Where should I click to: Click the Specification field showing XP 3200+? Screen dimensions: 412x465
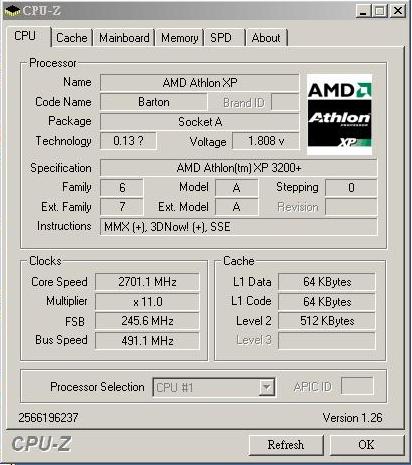click(239, 168)
